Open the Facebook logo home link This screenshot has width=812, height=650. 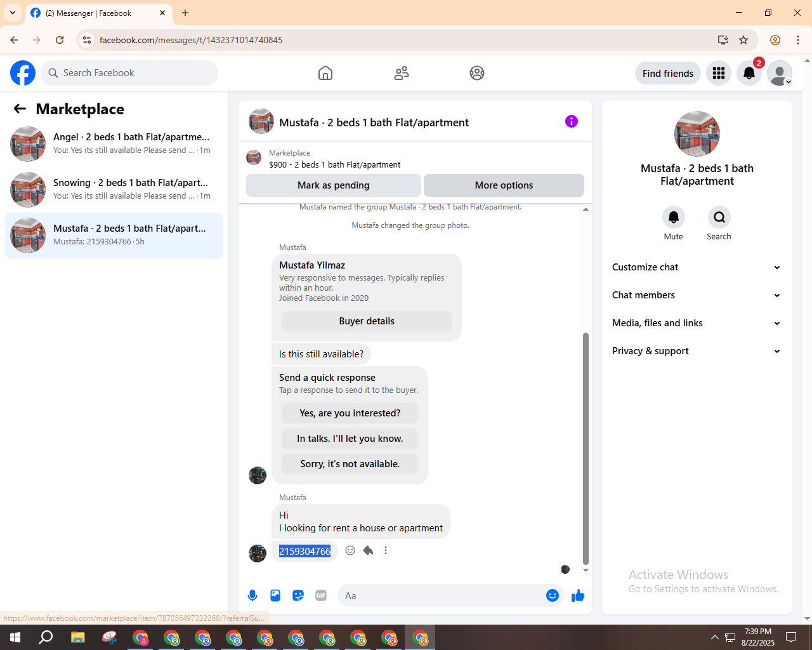23,73
